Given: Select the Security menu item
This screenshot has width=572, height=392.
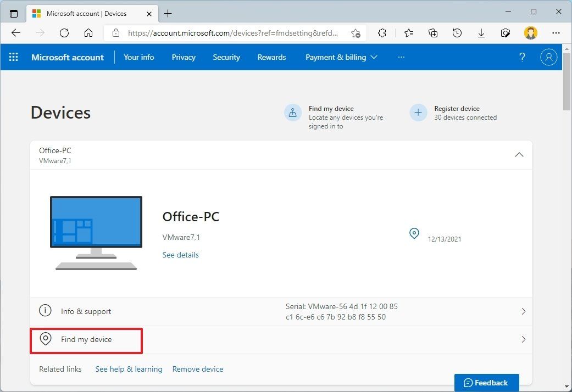Looking at the screenshot, I should tap(226, 57).
